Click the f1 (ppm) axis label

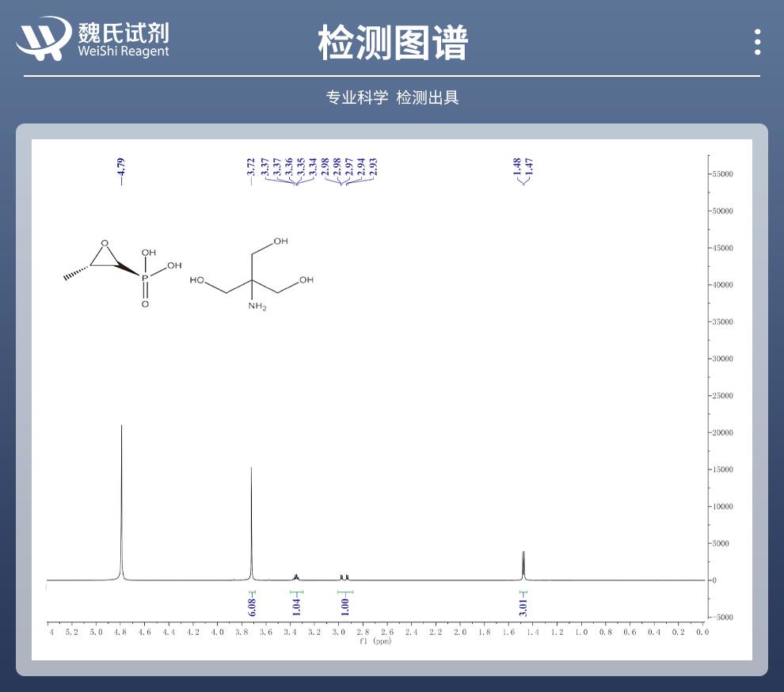click(375, 641)
